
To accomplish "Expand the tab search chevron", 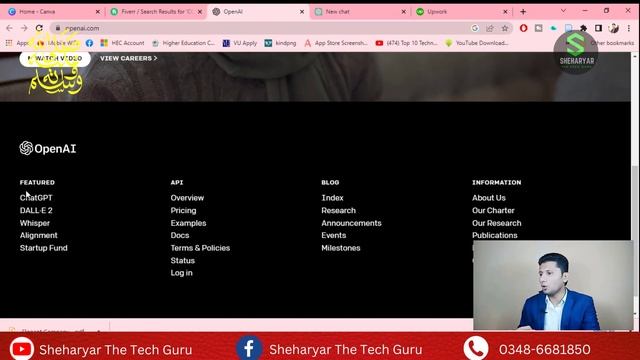I will point(563,11).
